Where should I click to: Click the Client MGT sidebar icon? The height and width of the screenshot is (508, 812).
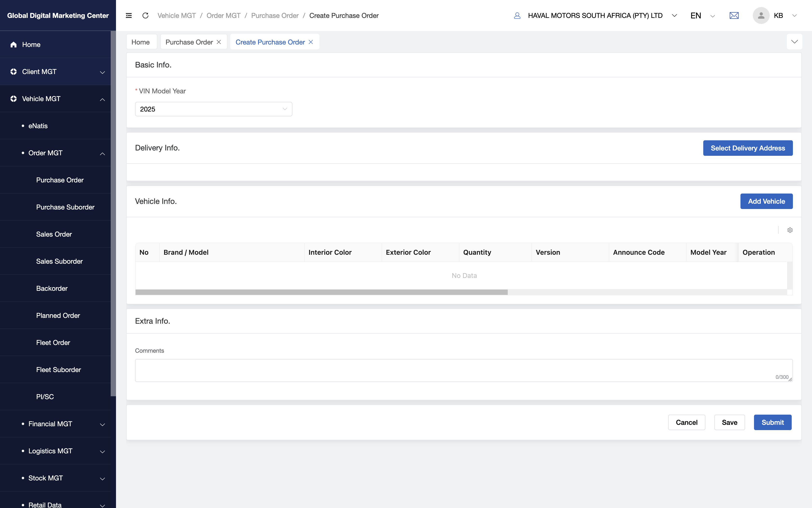point(14,72)
